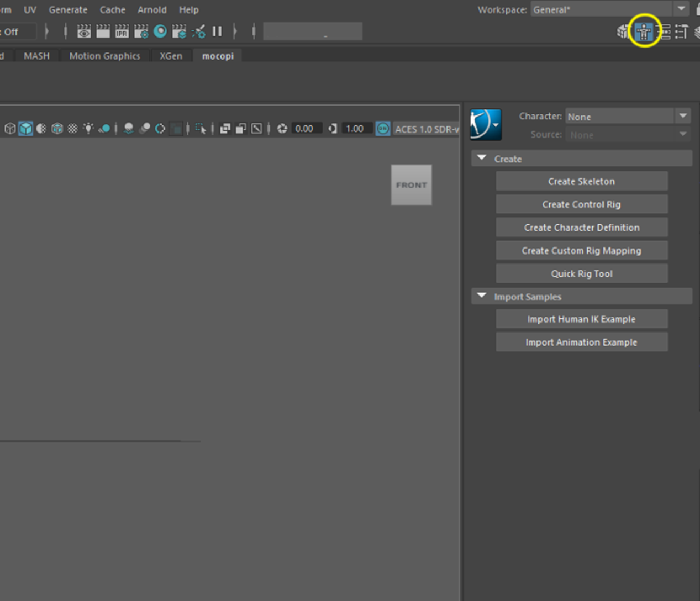Click the highlighted HumanIK character controls icon
Viewport: 700px width, 601px height.
coord(644,32)
